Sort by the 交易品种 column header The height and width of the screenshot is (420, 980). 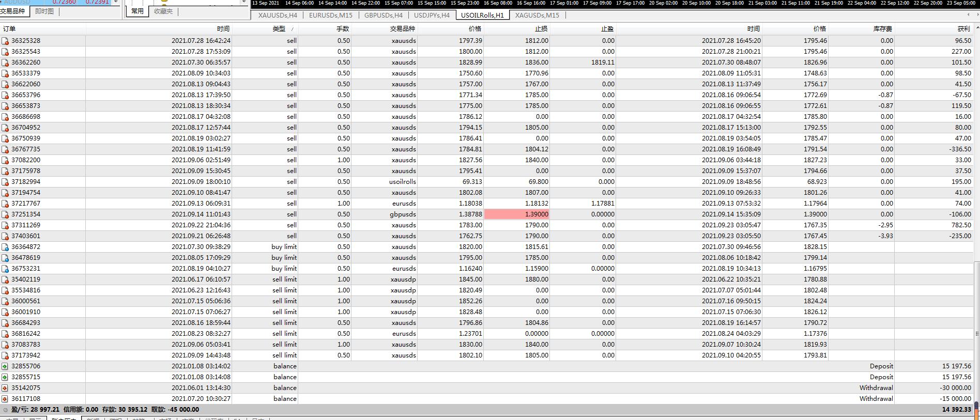pyautogui.click(x=385, y=29)
